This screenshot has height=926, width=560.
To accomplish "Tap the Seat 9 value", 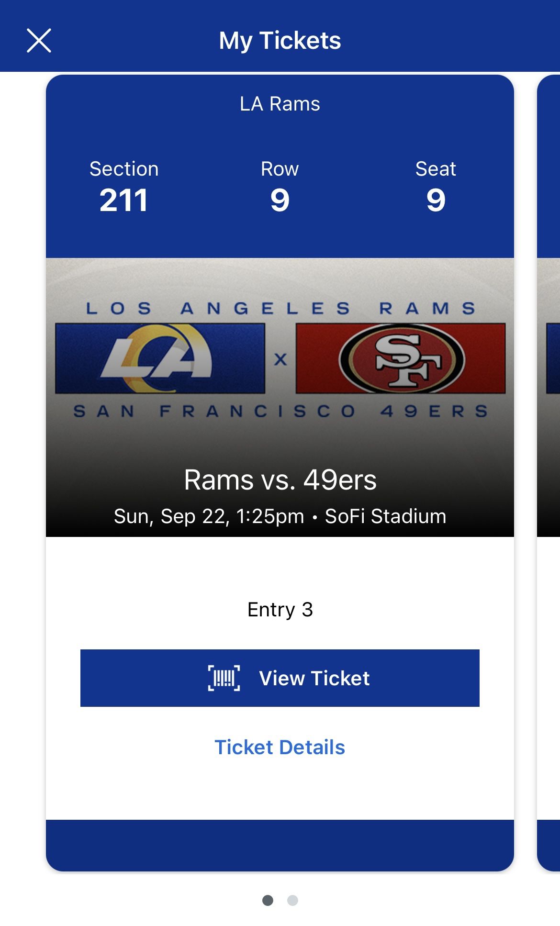I will coord(436,200).
